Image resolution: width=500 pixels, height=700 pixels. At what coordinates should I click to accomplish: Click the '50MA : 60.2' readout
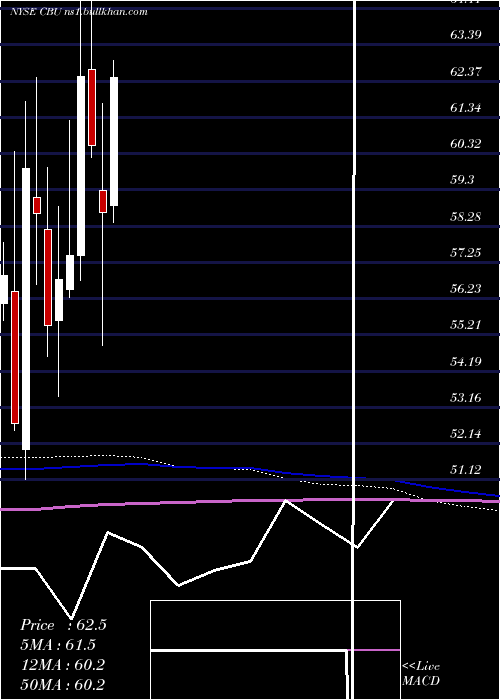pos(63,684)
